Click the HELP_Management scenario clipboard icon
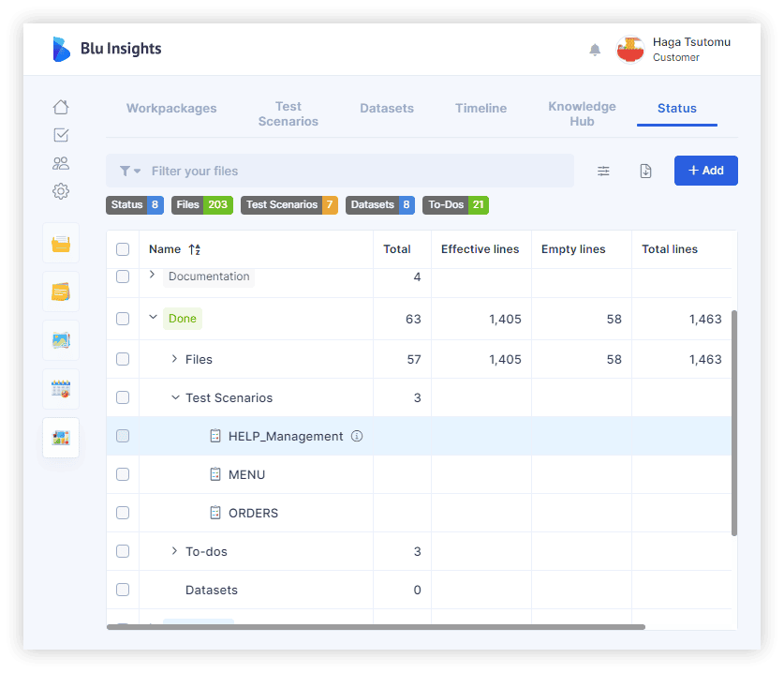This screenshot has width=784, height=673. (215, 436)
